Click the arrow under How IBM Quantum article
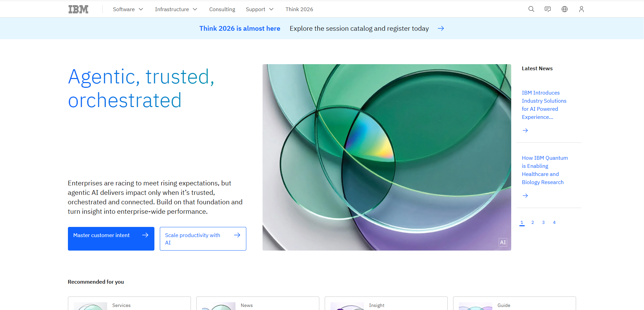 (525, 196)
